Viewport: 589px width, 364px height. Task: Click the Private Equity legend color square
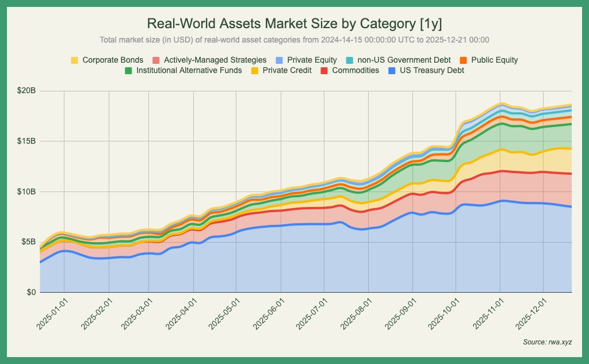(x=280, y=60)
